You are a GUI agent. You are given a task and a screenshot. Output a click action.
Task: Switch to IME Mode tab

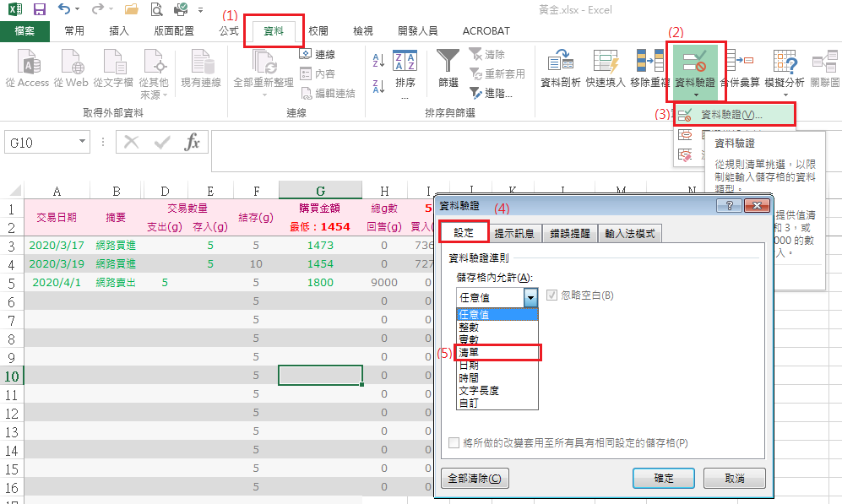click(630, 234)
